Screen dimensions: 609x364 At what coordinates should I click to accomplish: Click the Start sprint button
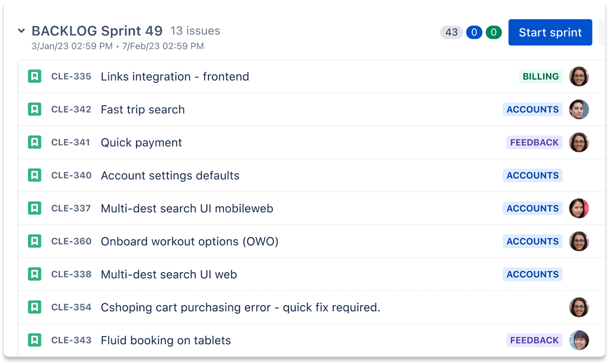point(550,32)
